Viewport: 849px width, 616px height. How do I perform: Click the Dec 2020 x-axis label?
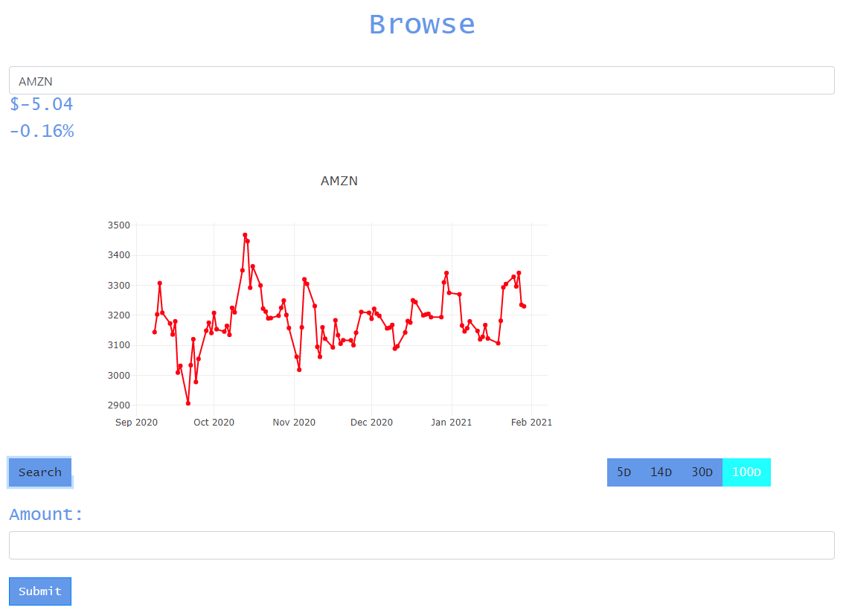click(371, 423)
